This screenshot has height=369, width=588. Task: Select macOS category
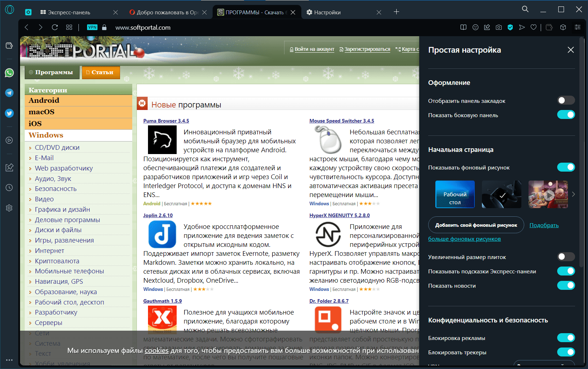[x=78, y=112]
